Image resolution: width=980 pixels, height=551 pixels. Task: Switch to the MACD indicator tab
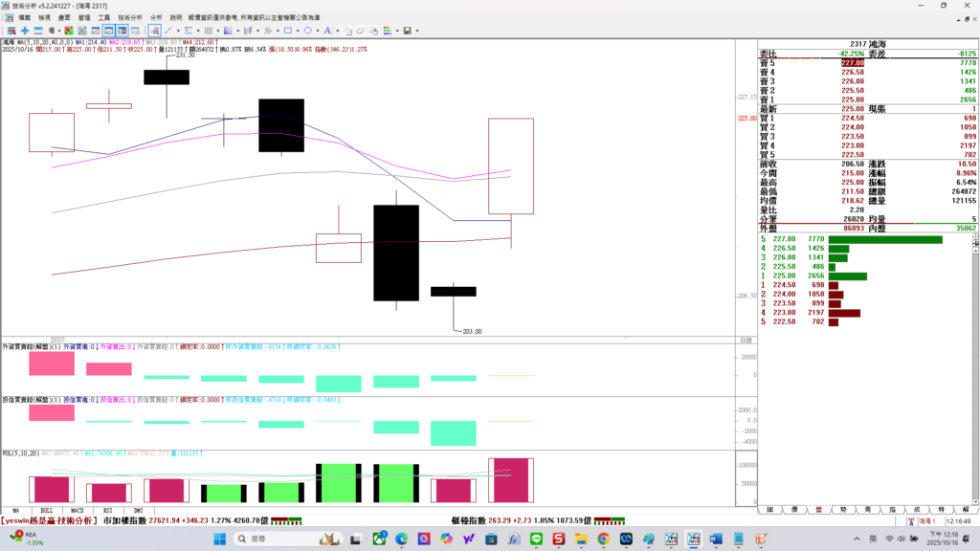77,511
